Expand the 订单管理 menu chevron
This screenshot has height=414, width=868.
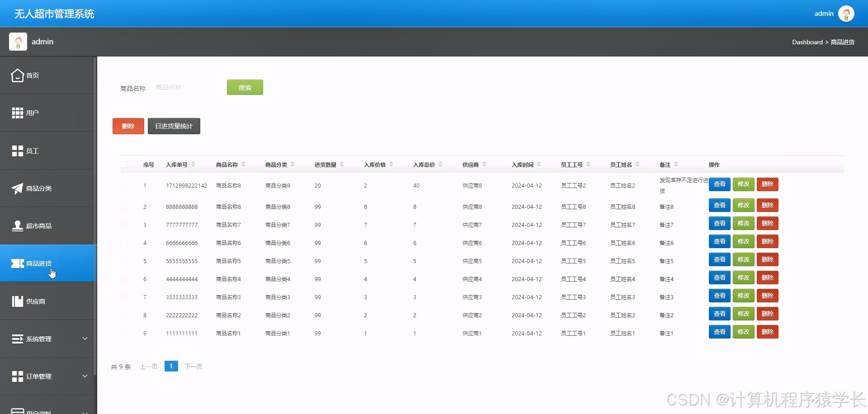click(85, 376)
